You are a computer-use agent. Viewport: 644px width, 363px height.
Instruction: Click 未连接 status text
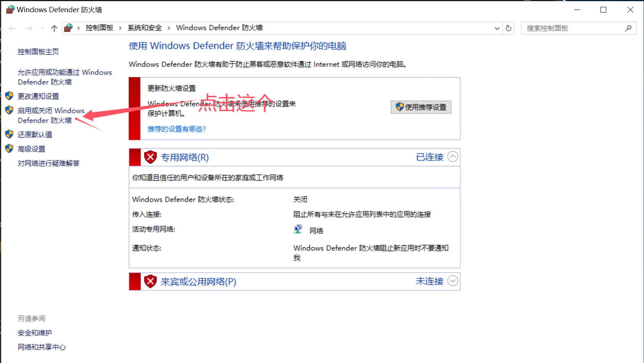coord(430,281)
